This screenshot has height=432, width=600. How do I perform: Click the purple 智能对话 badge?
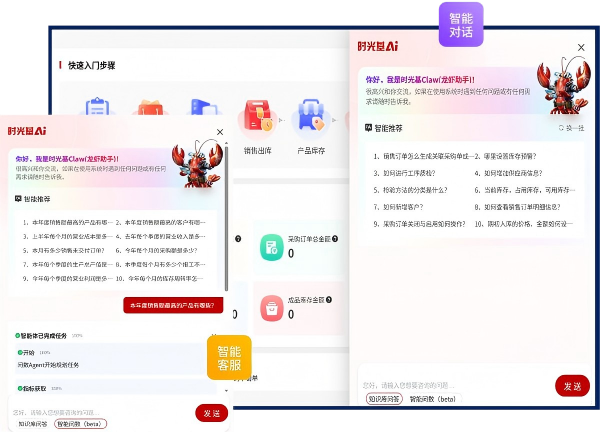tap(461, 25)
